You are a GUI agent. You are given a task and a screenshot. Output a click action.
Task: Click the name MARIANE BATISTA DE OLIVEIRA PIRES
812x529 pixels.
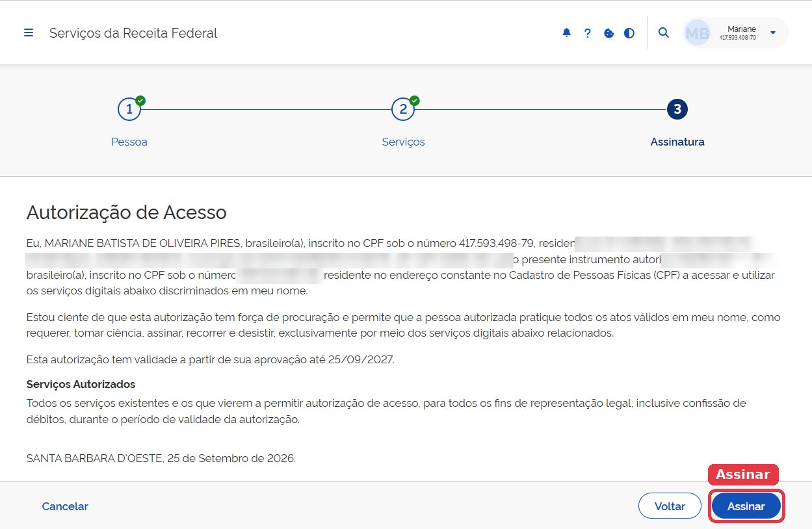click(x=142, y=244)
